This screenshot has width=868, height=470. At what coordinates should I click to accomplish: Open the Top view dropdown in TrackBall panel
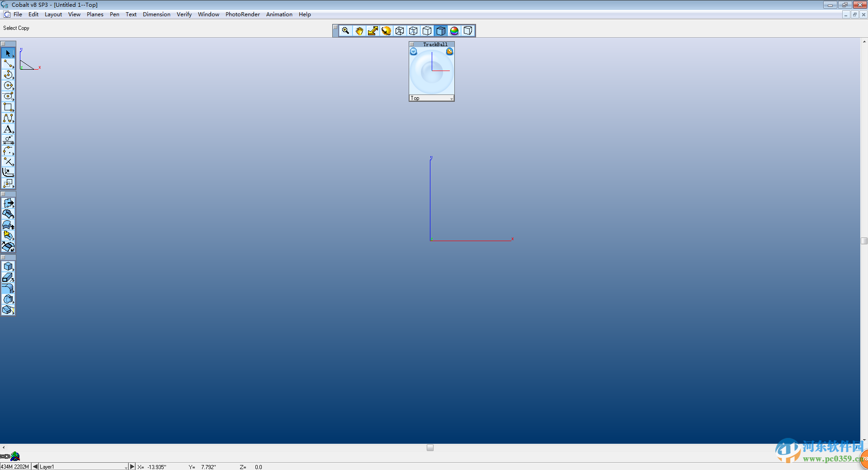[451, 98]
